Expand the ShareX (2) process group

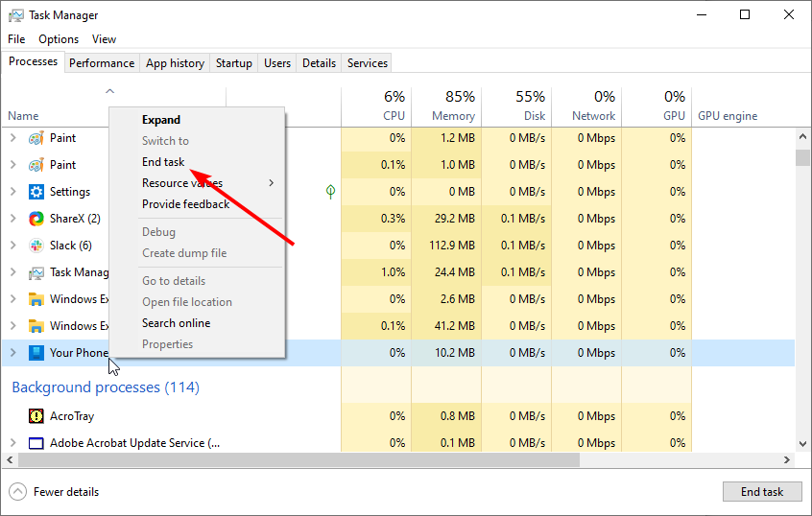(x=13, y=219)
